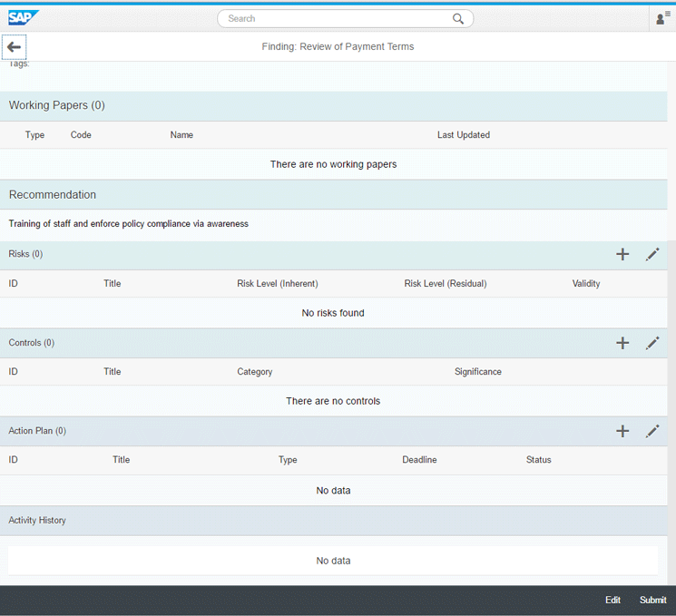Click the Category column header in Controls
The image size is (676, 616).
coord(255,372)
